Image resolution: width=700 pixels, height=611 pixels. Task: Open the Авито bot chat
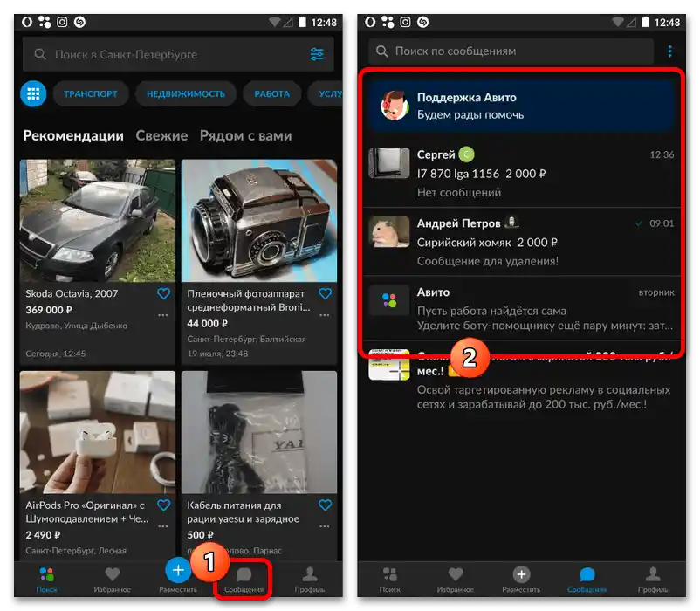[x=521, y=308]
